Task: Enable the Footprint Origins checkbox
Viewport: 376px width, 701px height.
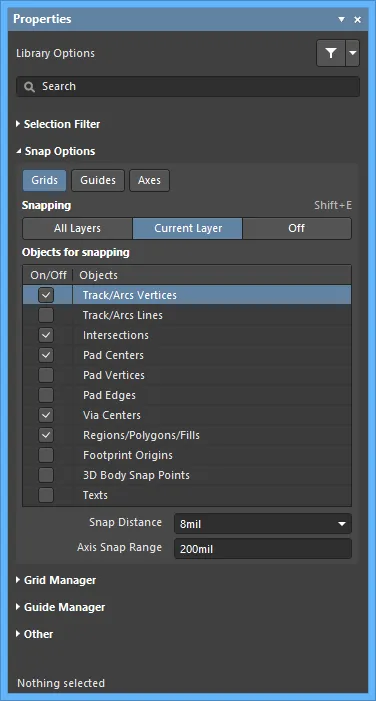Action: point(46,455)
